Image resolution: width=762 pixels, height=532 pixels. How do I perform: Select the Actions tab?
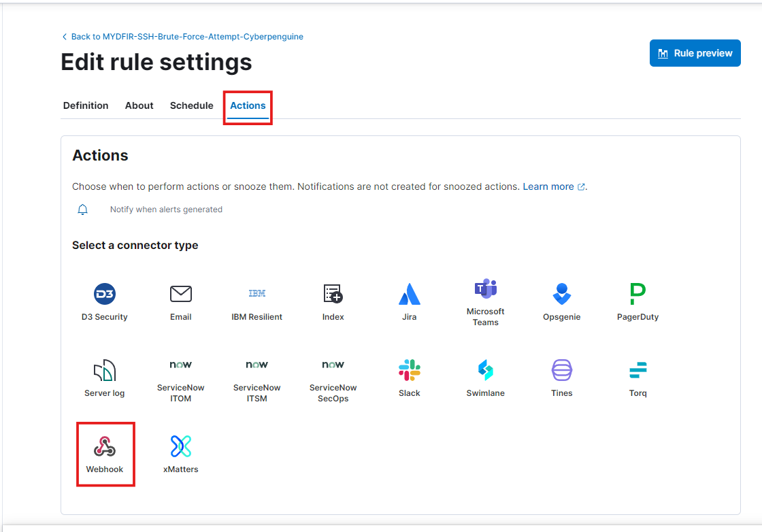click(248, 105)
